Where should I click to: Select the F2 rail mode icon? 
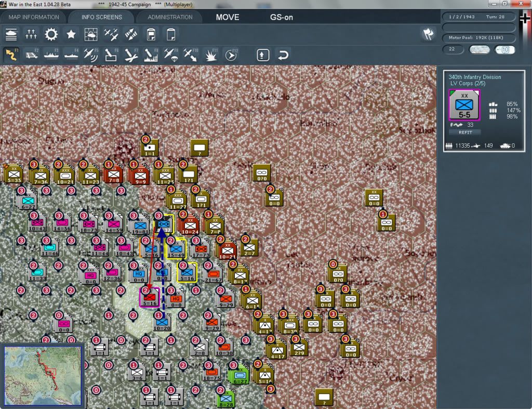pyautogui.click(x=32, y=55)
